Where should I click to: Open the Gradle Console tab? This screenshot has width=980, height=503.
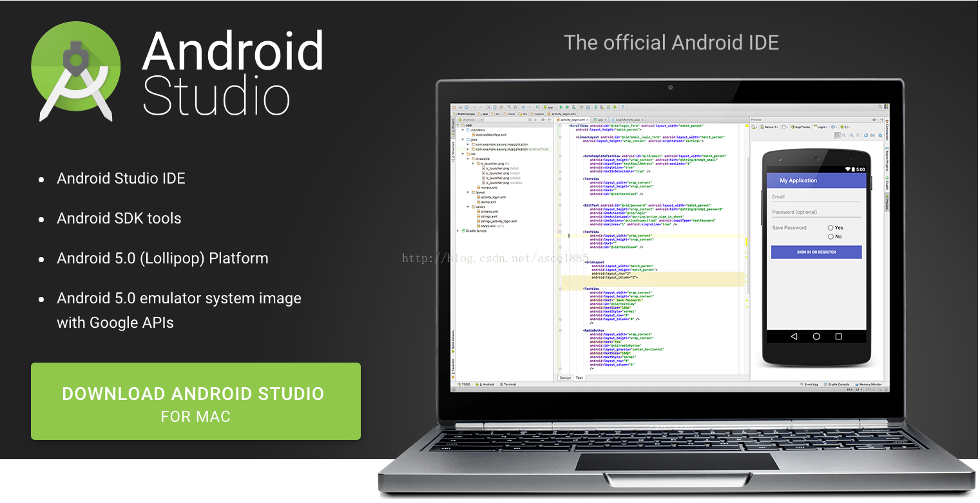tap(837, 384)
